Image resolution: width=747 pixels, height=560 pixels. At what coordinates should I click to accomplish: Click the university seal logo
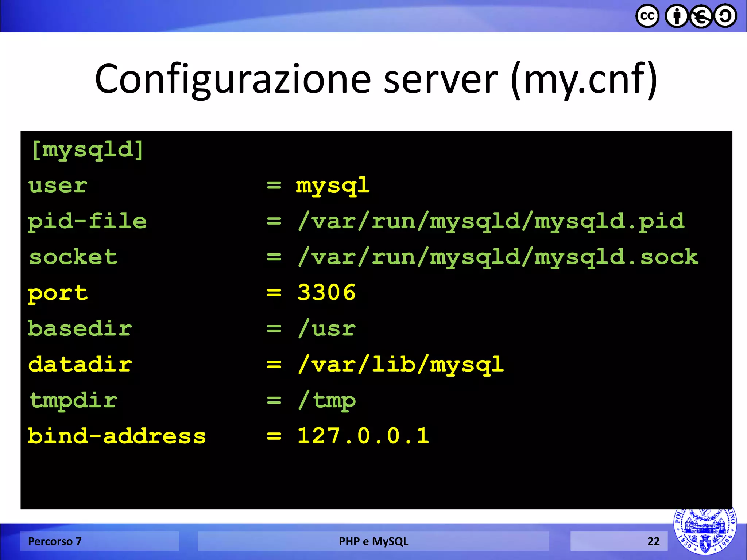tap(705, 532)
